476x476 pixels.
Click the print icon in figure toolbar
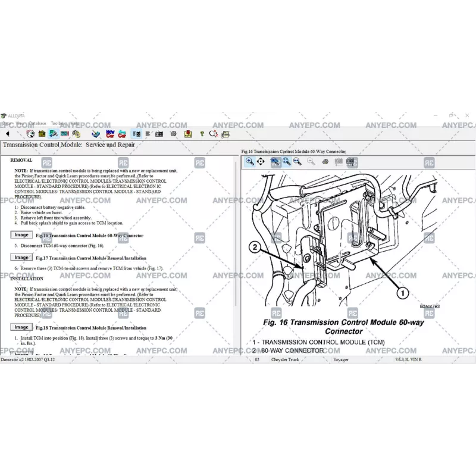click(325, 161)
